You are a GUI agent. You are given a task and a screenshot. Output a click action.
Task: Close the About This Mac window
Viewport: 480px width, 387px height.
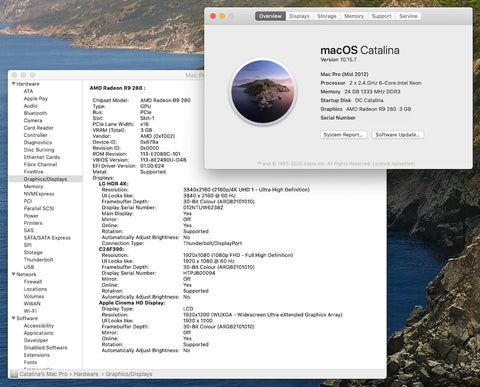pyautogui.click(x=213, y=16)
